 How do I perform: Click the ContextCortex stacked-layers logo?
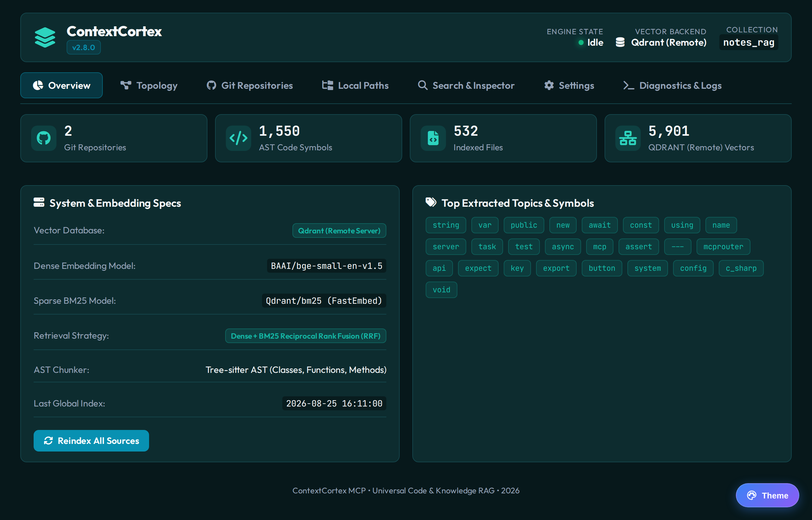[45, 37]
